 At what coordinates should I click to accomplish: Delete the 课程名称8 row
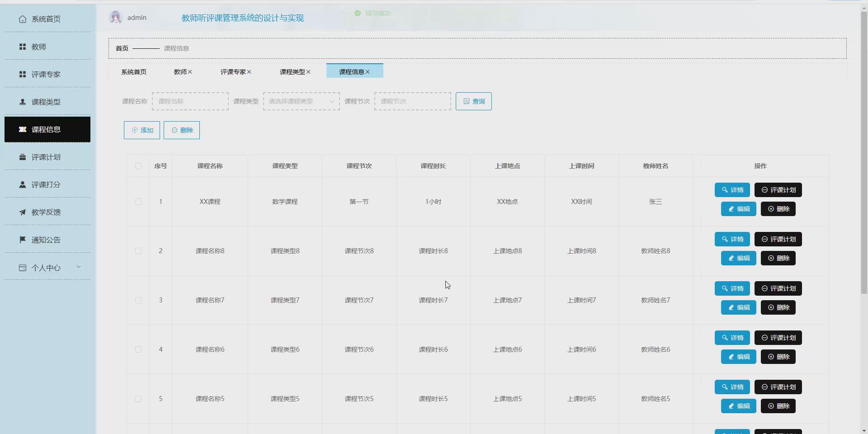(778, 258)
